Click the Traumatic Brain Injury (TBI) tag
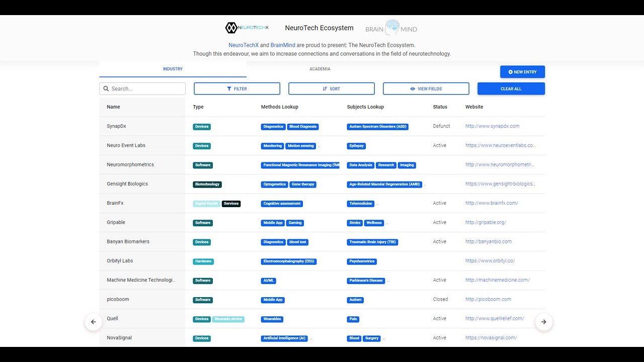This screenshot has width=644, height=362. pyautogui.click(x=373, y=242)
